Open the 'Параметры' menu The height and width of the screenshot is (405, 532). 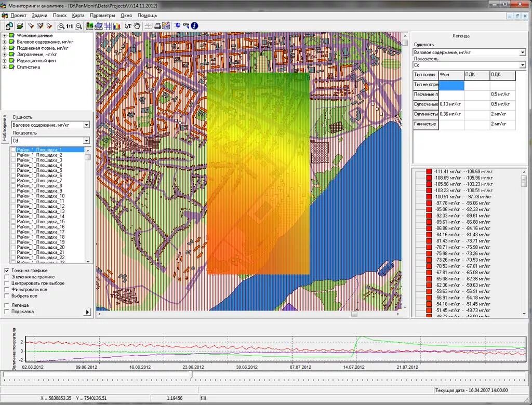pos(102,16)
